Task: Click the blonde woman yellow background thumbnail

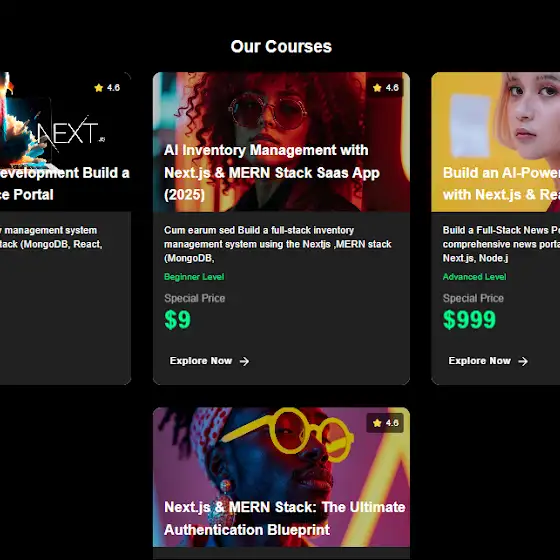Action: [x=496, y=142]
